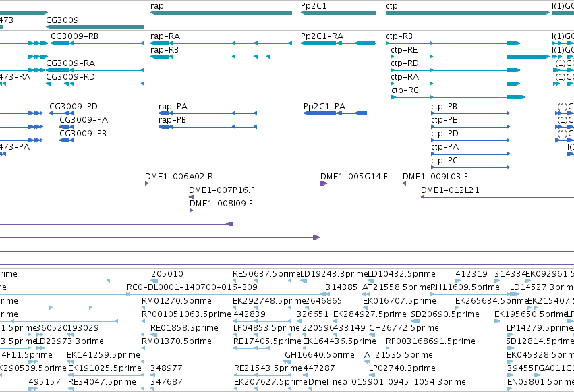Select transcript rap-RA label

point(165,36)
